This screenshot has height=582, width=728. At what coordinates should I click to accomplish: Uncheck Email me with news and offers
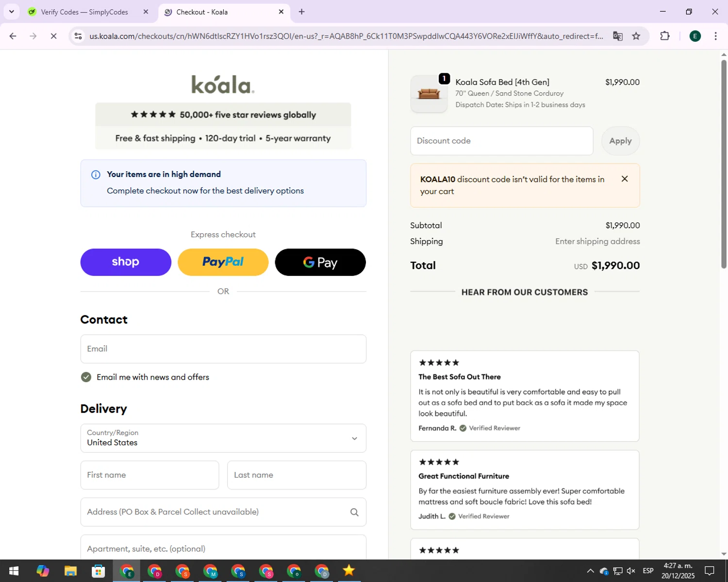tap(86, 377)
